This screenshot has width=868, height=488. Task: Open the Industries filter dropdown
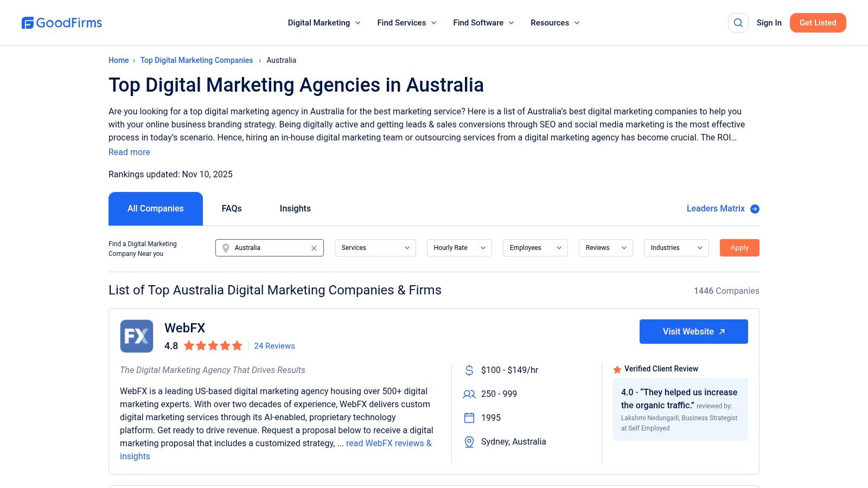click(676, 248)
